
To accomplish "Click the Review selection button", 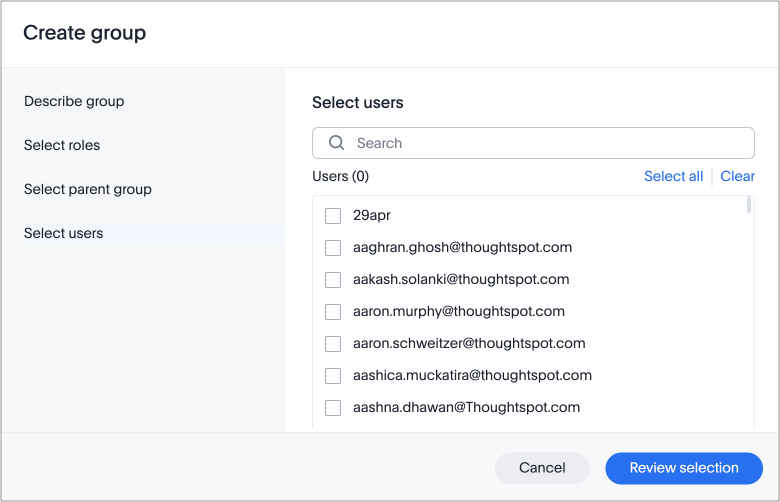I will click(684, 468).
